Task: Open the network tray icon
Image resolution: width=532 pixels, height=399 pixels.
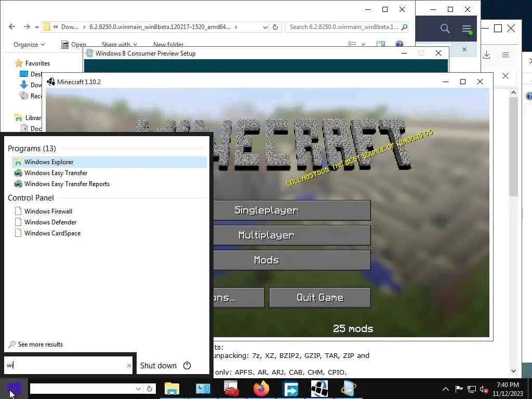Action: pos(472,389)
